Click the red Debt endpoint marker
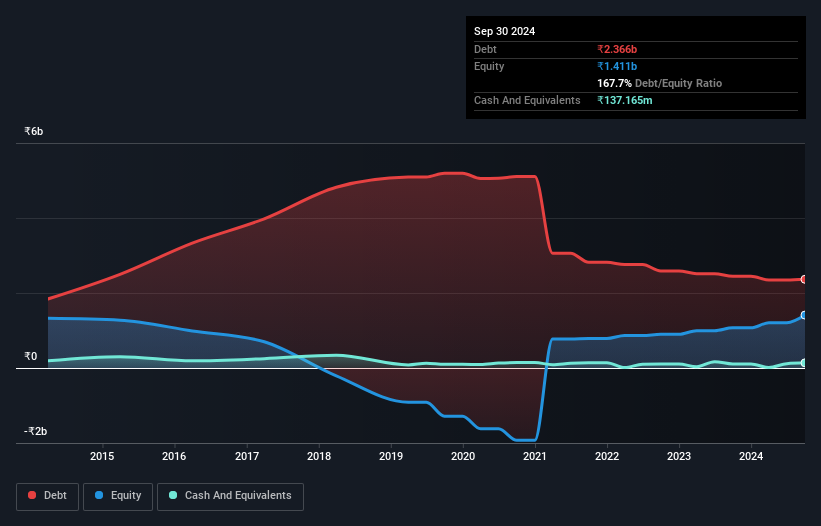821x526 pixels. click(804, 279)
